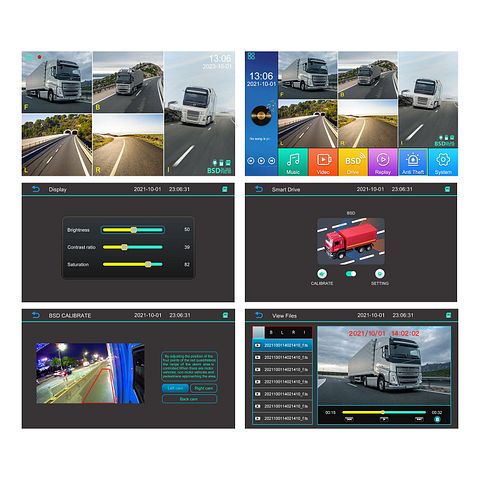Open SETTING in Smart Drive
The height and width of the screenshot is (480, 480).
(x=380, y=277)
